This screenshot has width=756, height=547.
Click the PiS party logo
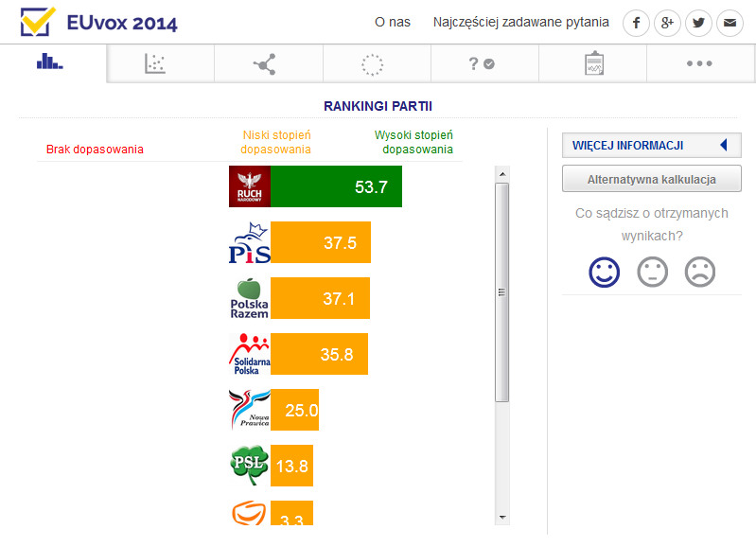pyautogui.click(x=250, y=242)
